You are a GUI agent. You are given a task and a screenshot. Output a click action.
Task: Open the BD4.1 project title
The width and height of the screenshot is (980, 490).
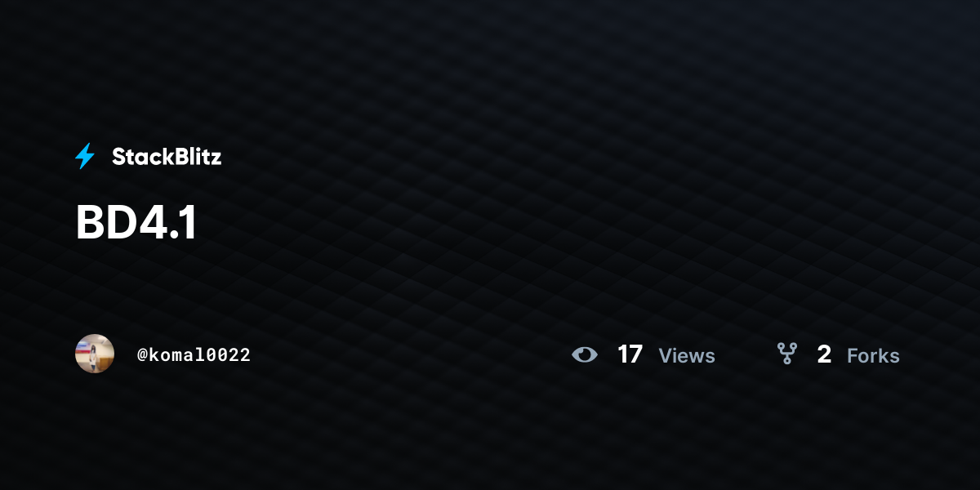(x=136, y=223)
